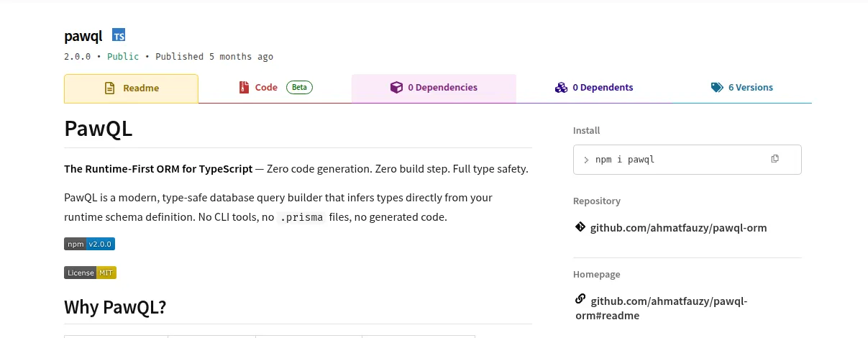Click the Install section label
Screen dimensions: 868x338
586,130
